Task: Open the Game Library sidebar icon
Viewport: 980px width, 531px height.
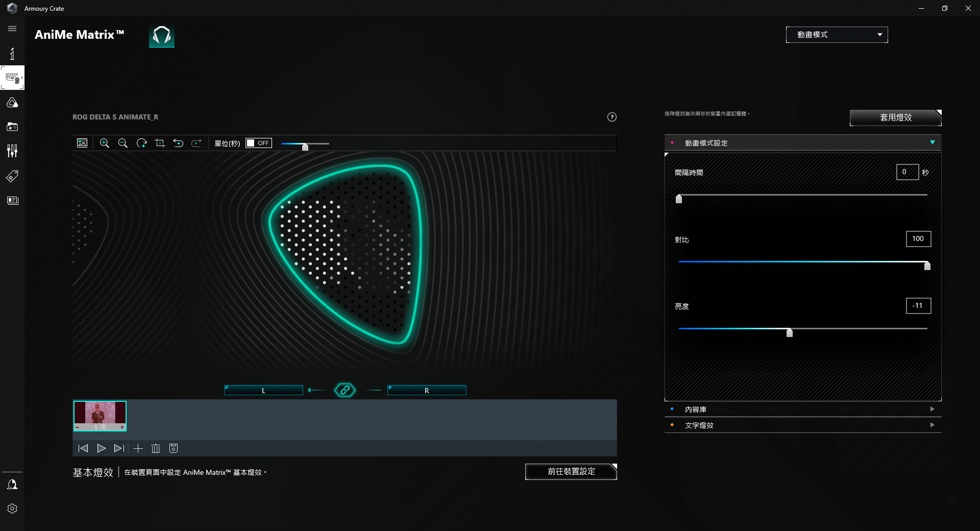Action: click(x=12, y=127)
